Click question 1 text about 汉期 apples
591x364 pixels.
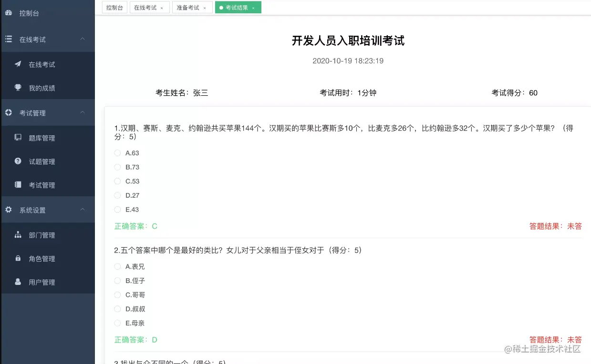click(x=344, y=132)
